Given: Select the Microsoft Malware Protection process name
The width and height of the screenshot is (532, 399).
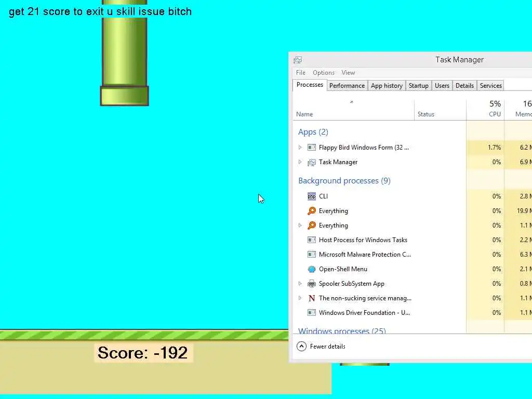Looking at the screenshot, I should click(x=364, y=255).
